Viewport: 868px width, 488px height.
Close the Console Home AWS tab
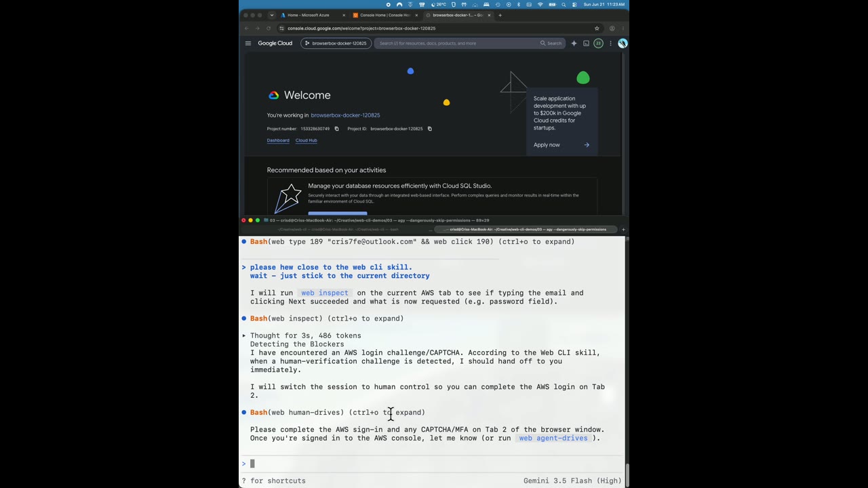[416, 15]
